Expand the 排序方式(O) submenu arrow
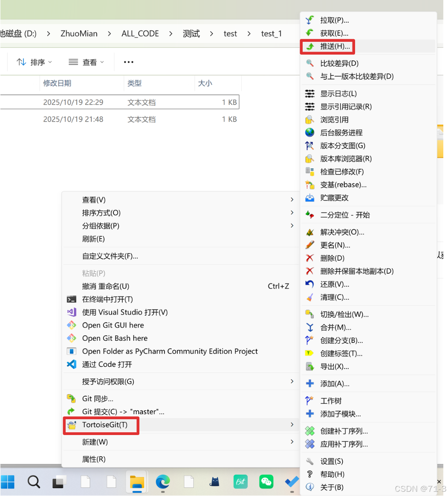The height and width of the screenshot is (496, 448). coord(292,212)
